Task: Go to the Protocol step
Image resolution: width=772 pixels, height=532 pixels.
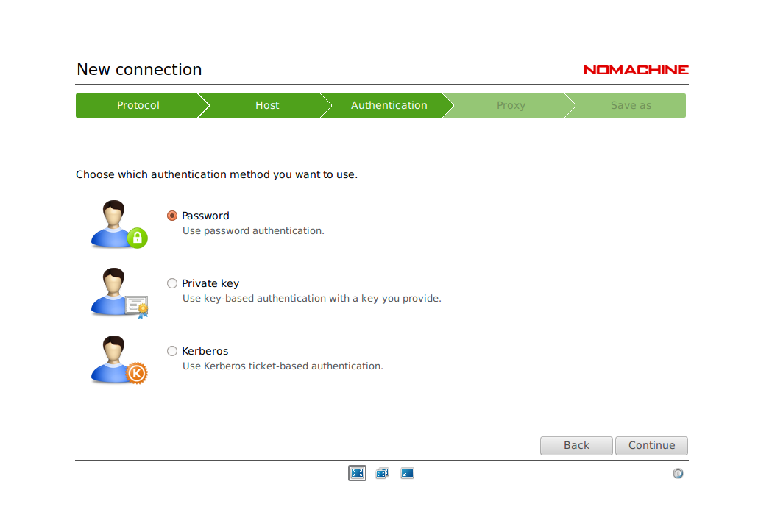Action: tap(138, 105)
